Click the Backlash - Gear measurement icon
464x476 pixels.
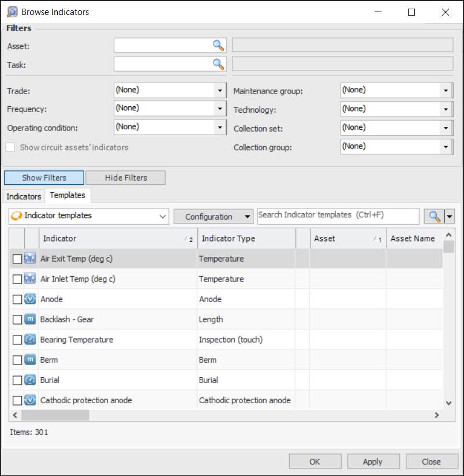pos(31,319)
